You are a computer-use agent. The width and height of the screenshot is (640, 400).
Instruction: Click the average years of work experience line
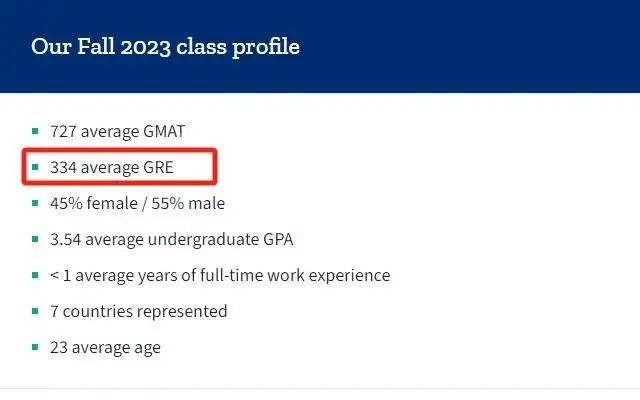[220, 276]
